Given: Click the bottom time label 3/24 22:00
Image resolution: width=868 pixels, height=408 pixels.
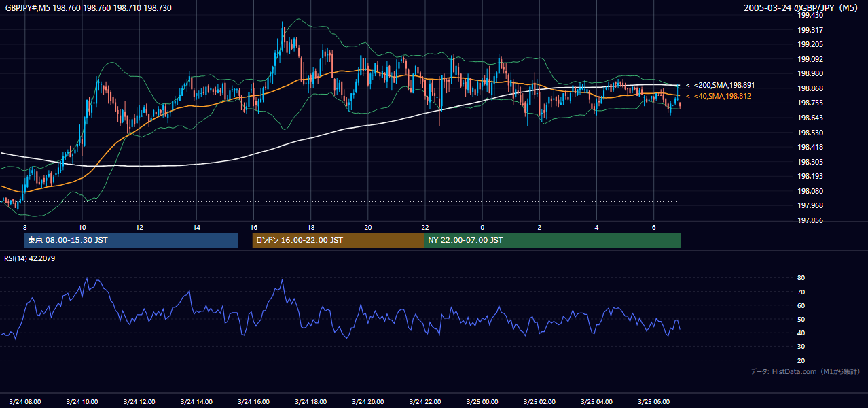Looking at the screenshot, I should (x=424, y=401).
